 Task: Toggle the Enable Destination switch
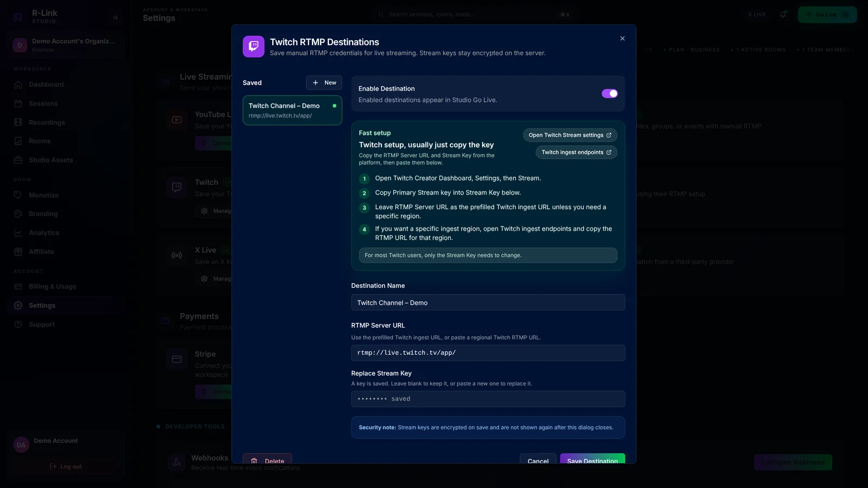(x=610, y=93)
